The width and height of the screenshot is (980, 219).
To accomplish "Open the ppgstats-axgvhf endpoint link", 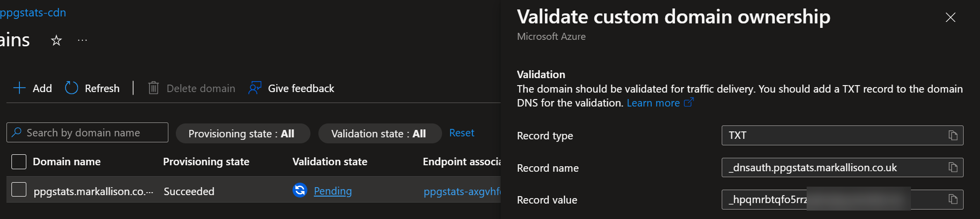I will pyautogui.click(x=462, y=192).
